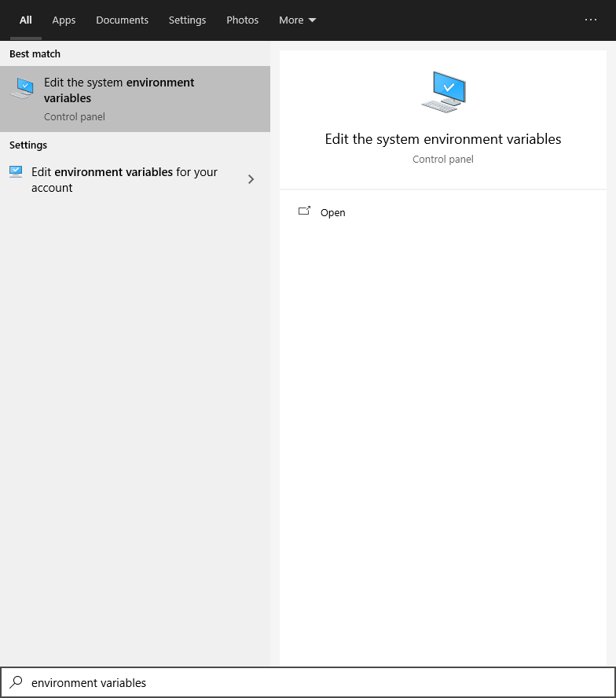Click the Open link in the preview pane
Image resolution: width=616 pixels, height=698 pixels.
coord(332,213)
